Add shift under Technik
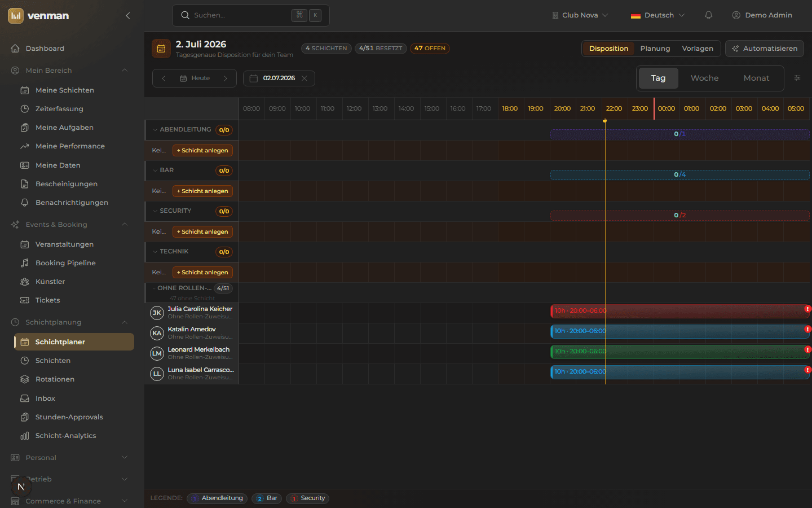 pos(202,273)
